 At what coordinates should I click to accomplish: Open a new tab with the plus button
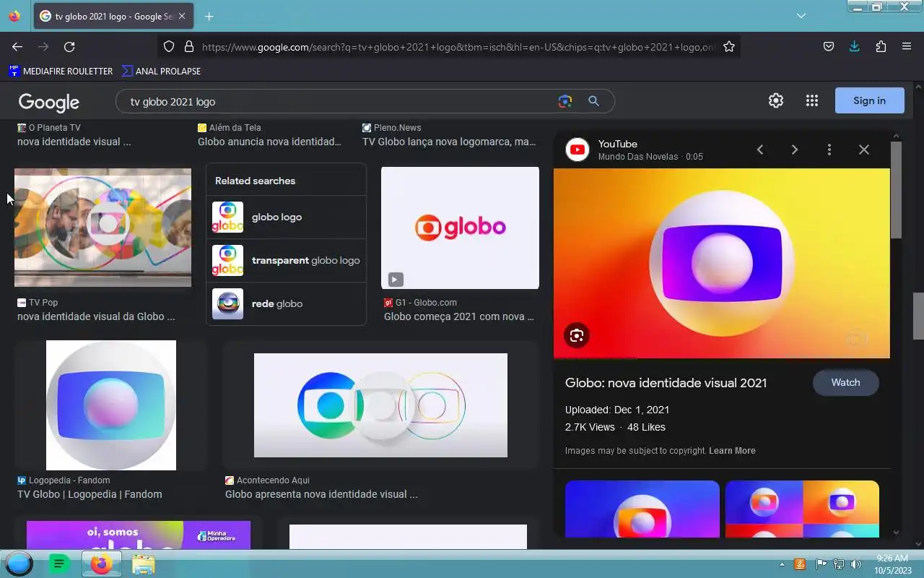tap(209, 16)
